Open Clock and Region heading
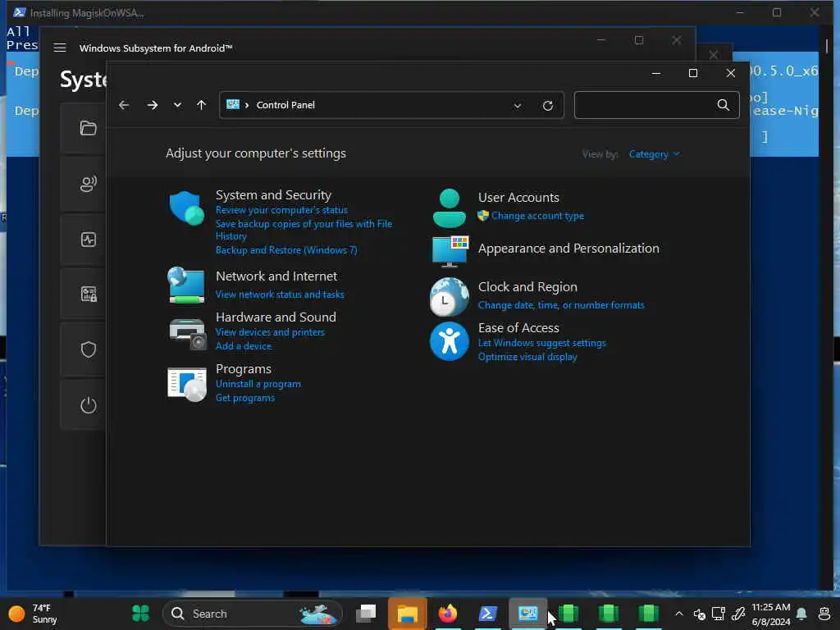The width and height of the screenshot is (840, 630). pos(527,286)
